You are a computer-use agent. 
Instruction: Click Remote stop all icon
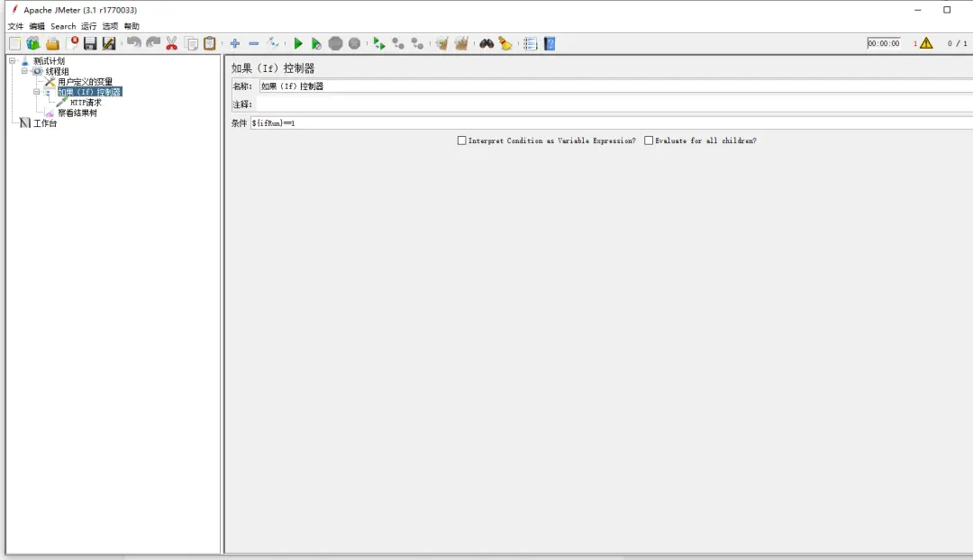(x=398, y=43)
